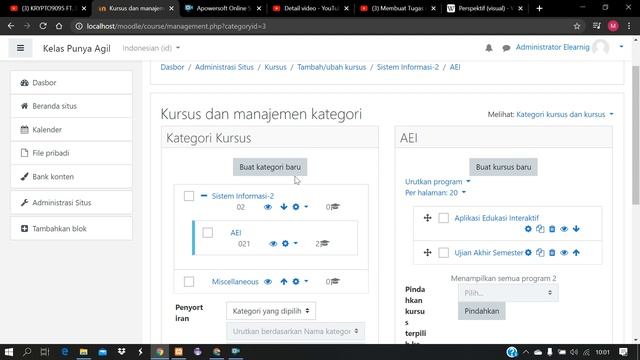Viewport: 640px width, 360px height.
Task: Bookmark this page with the star icon
Action: click(x=577, y=26)
